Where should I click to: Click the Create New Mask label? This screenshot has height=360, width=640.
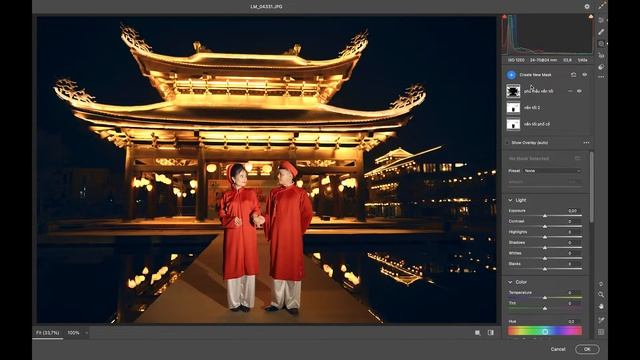535,75
